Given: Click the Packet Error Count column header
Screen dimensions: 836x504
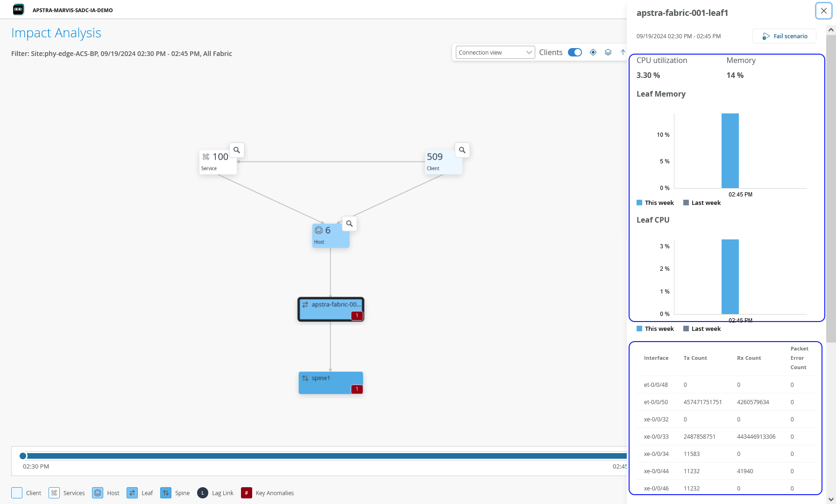Looking at the screenshot, I should [800, 358].
